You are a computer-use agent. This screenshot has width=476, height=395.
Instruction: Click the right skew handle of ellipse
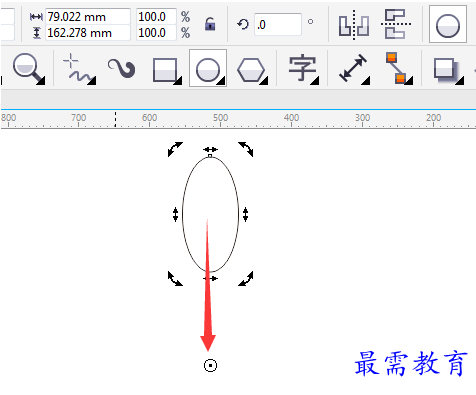tap(246, 214)
